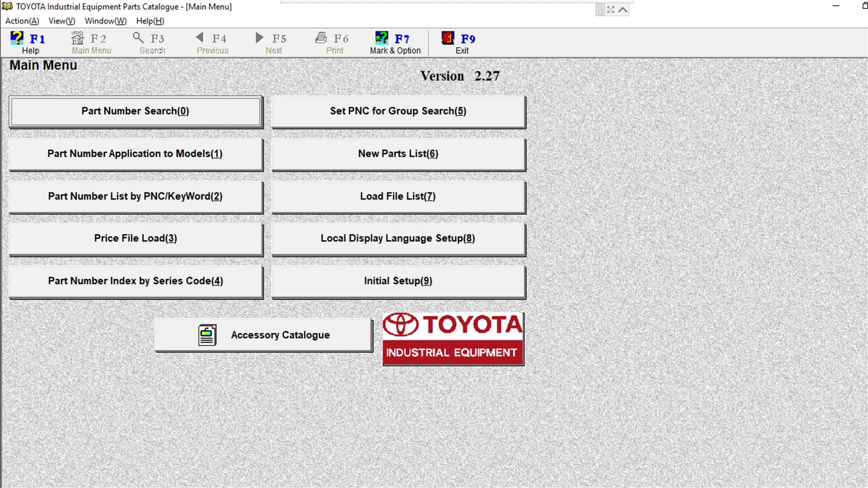Open Initial Setup(9)

pos(398,282)
